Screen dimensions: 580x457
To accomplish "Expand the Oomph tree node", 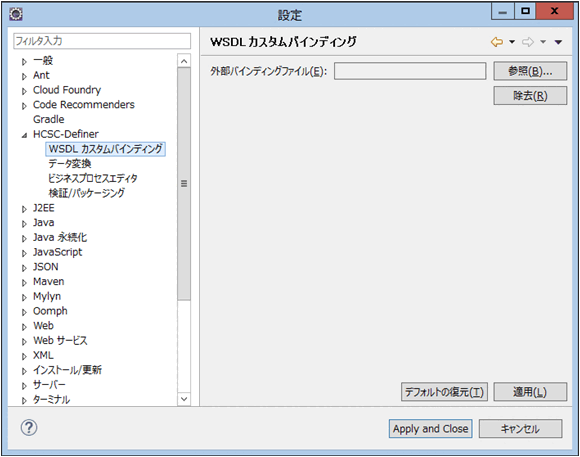I will (x=24, y=312).
